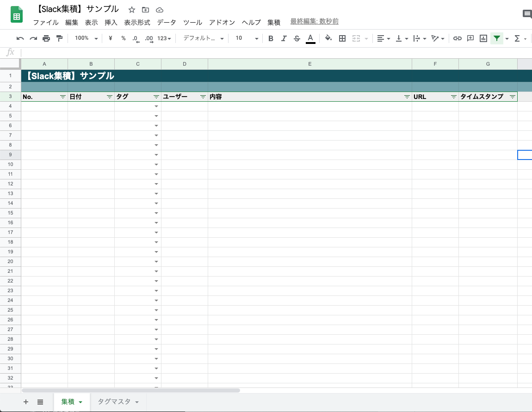The height and width of the screenshot is (412, 532).
Task: Open the text color picker
Action: coord(310,39)
